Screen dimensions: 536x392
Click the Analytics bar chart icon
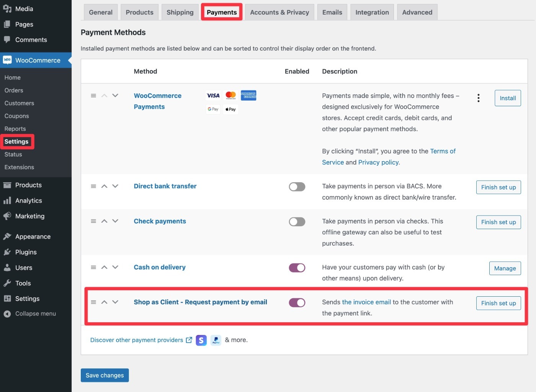click(x=7, y=201)
